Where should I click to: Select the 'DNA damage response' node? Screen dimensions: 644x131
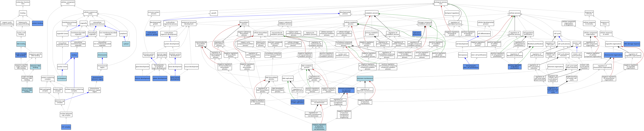coord(632,44)
